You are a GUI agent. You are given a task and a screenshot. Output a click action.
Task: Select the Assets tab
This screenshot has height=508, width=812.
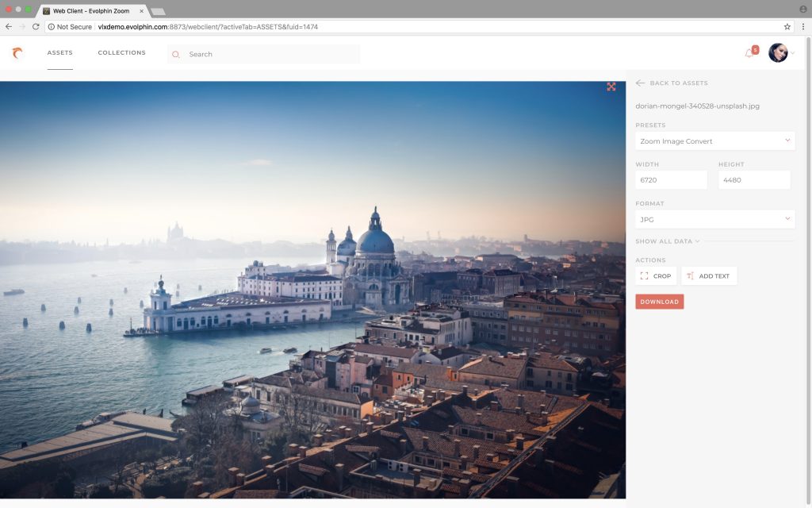59,52
